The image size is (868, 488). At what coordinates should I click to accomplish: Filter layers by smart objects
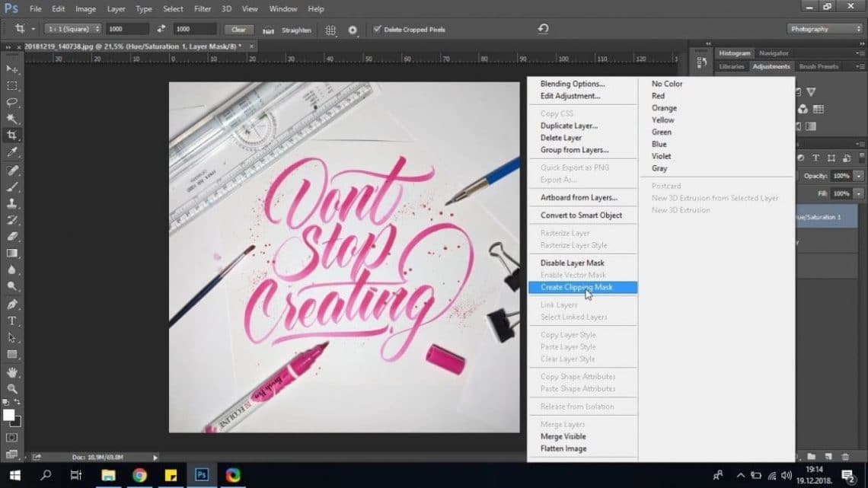point(847,158)
